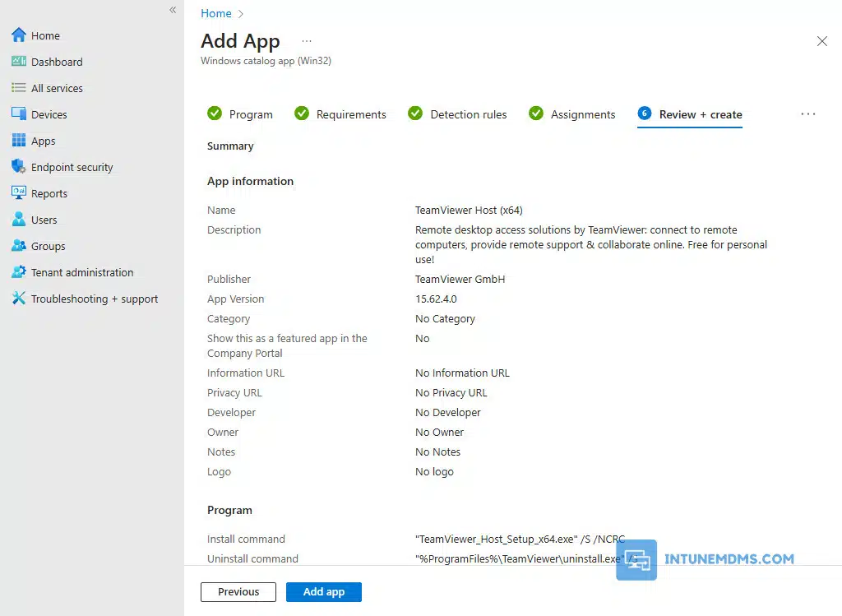Click the App information heading
The height and width of the screenshot is (616, 842).
(250, 182)
